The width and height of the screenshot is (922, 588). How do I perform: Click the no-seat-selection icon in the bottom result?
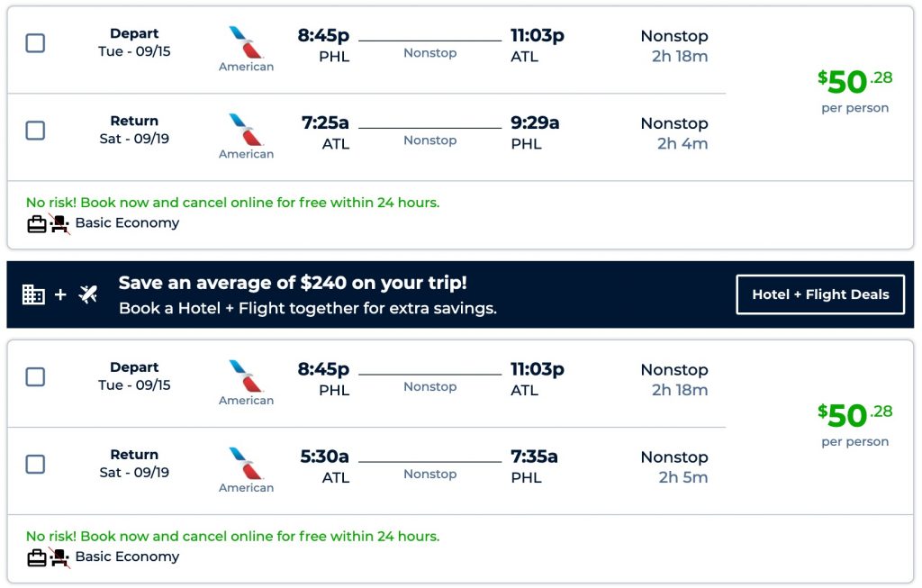click(59, 557)
